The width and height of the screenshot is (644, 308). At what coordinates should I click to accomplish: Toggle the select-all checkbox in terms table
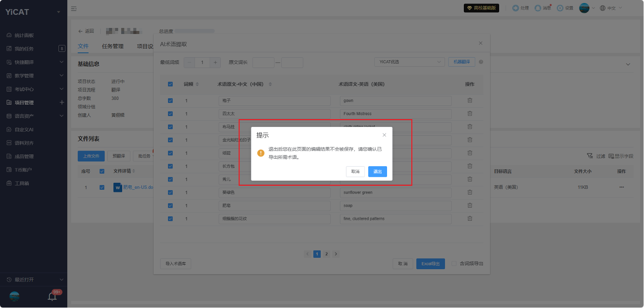tap(170, 84)
